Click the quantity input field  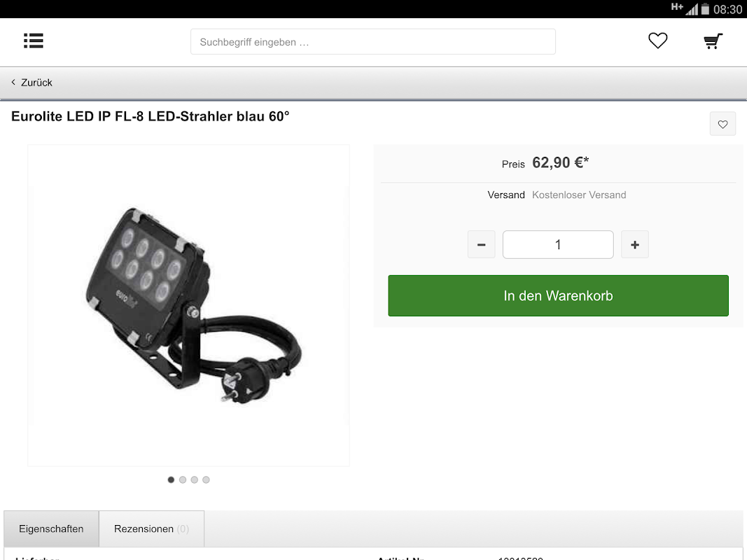pyautogui.click(x=558, y=244)
